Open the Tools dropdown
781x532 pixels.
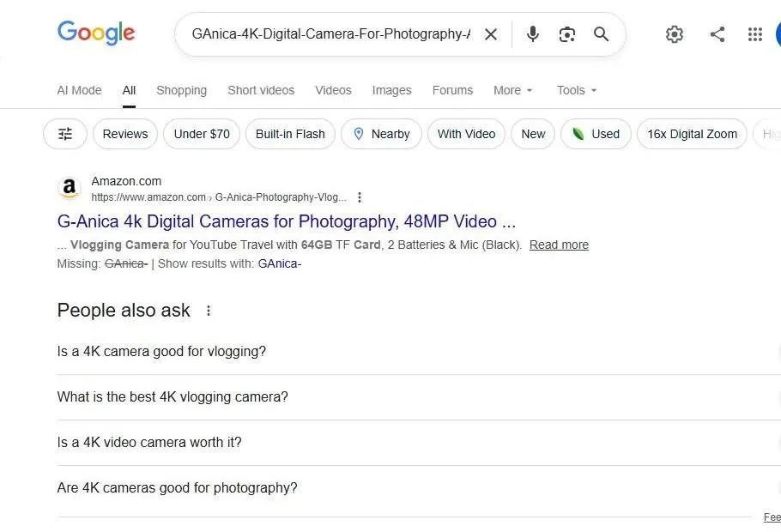coord(575,90)
